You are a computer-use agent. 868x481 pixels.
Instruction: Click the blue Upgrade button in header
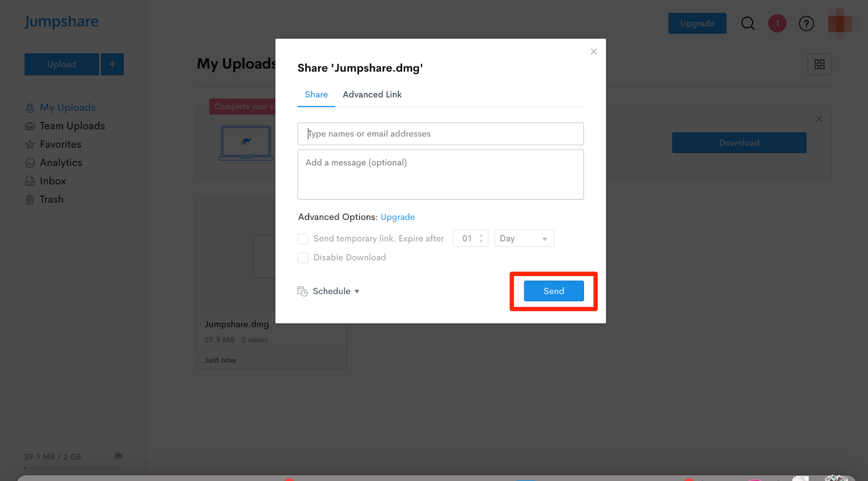coord(697,23)
